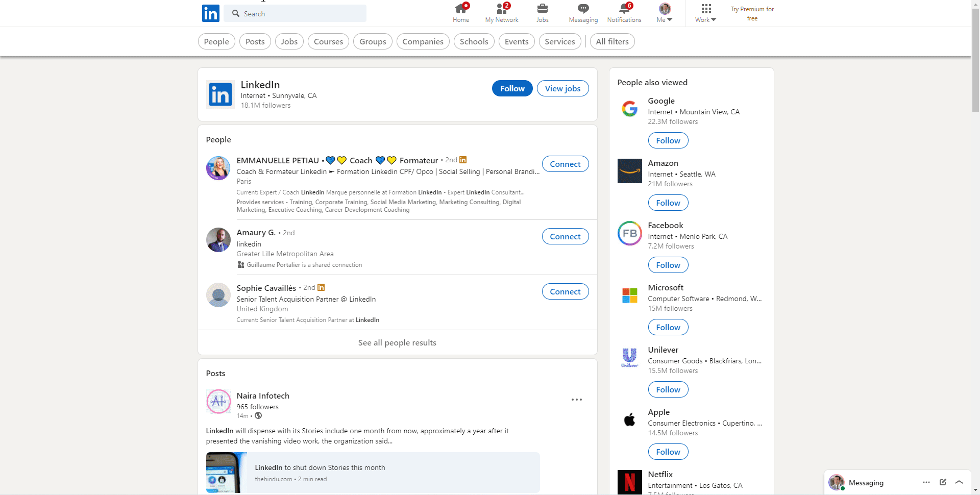Follow Microsoft
980x495 pixels.
pos(668,327)
